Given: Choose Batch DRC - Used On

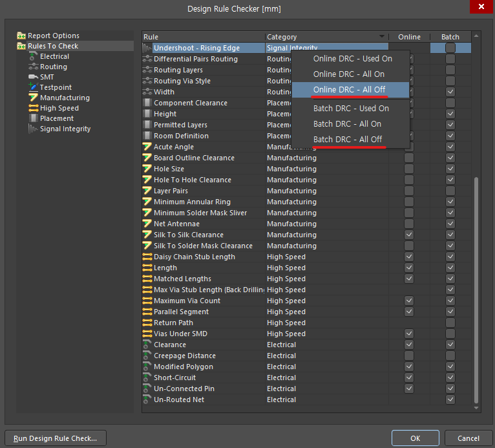Looking at the screenshot, I should tap(351, 109).
